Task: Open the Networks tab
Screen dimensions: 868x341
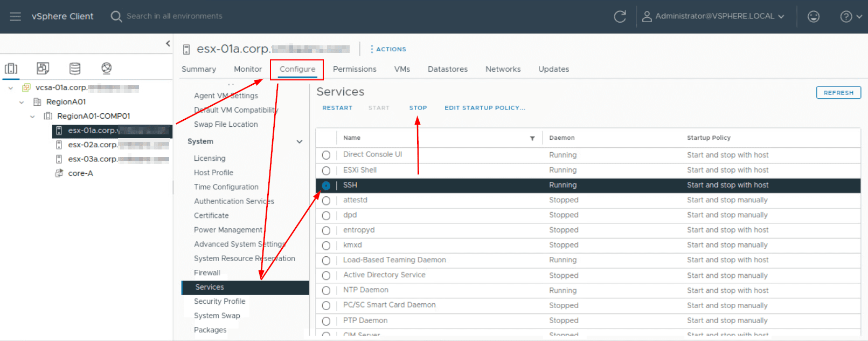Action: tap(503, 69)
